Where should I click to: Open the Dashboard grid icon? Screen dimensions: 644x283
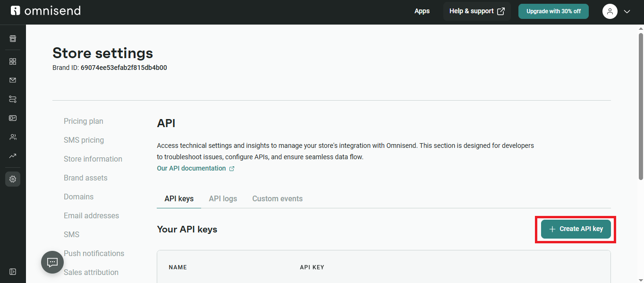tap(13, 61)
